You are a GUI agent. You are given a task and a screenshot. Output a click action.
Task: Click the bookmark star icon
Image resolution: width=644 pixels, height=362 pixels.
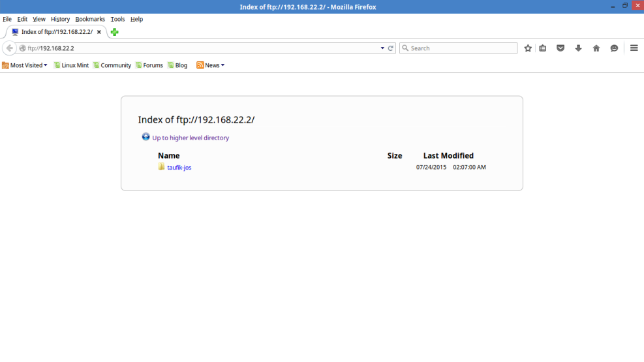(528, 48)
